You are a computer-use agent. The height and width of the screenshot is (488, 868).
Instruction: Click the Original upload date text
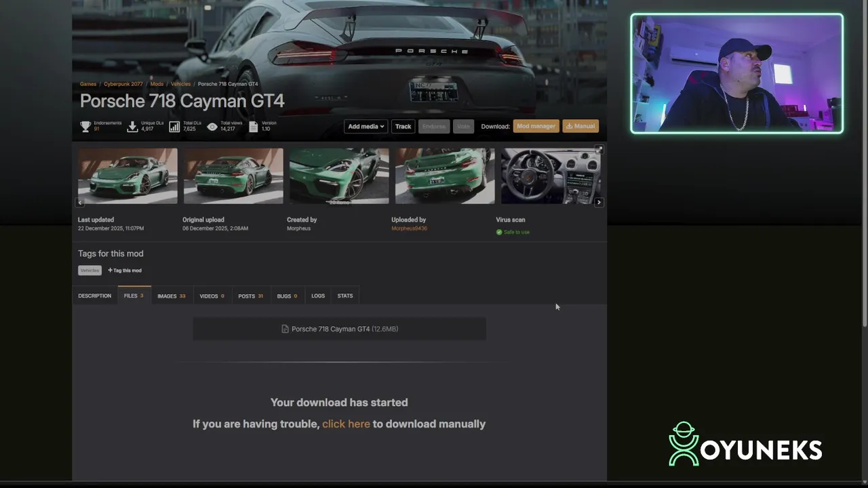215,228
